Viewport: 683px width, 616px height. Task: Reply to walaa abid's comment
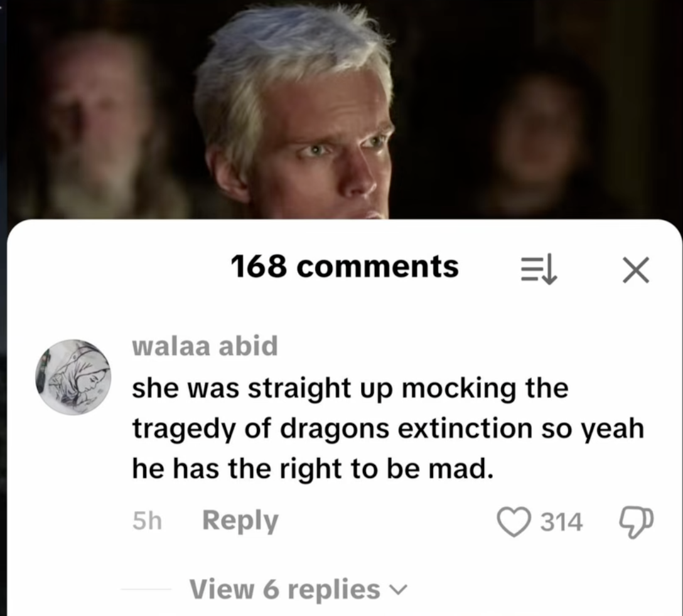tap(240, 521)
